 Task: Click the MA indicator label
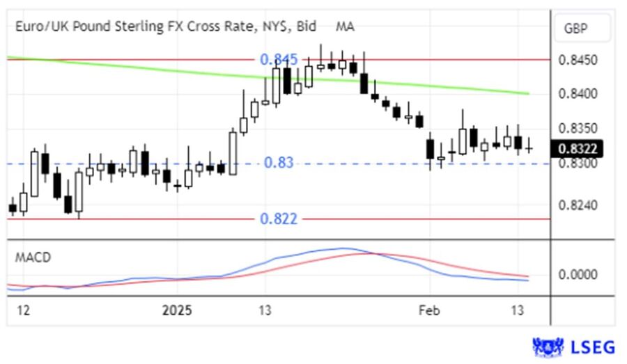pos(345,26)
